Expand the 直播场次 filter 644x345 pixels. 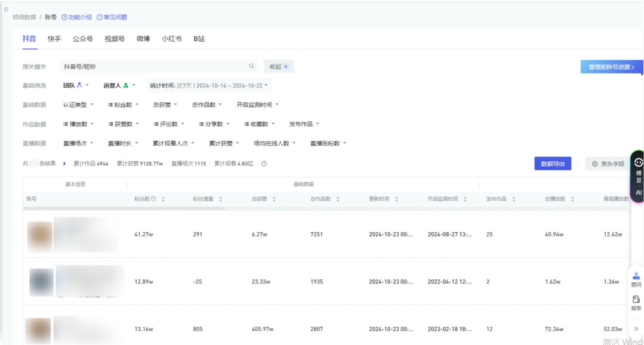[78, 143]
